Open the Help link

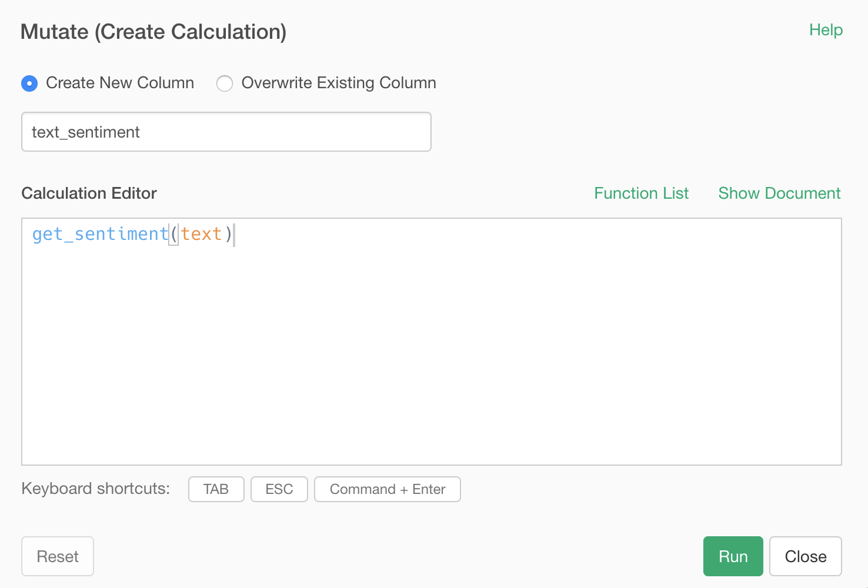[826, 30]
